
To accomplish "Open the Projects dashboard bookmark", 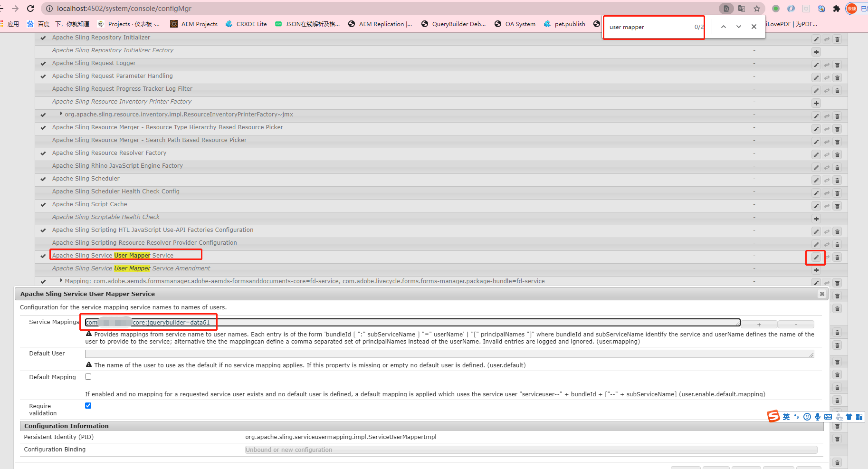I will [128, 24].
